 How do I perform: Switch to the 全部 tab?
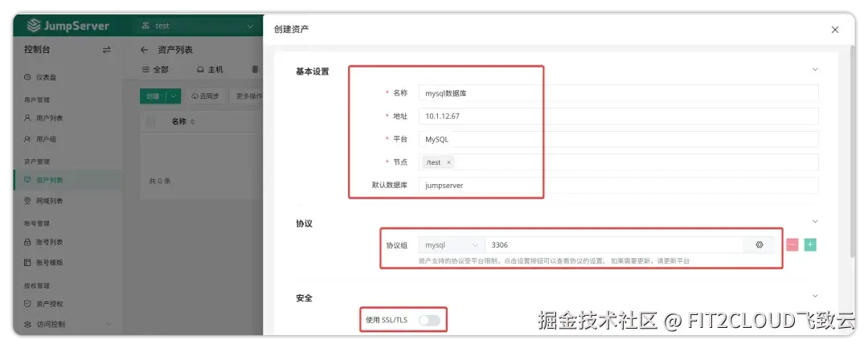click(x=156, y=70)
